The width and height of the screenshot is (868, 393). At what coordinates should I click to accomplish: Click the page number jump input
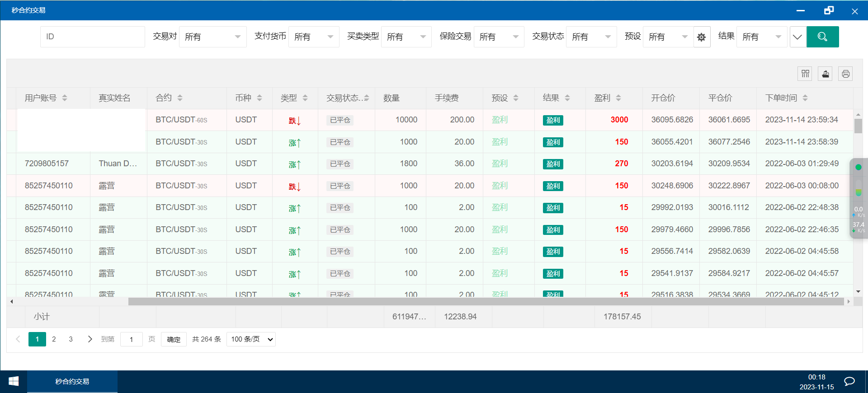tap(132, 339)
